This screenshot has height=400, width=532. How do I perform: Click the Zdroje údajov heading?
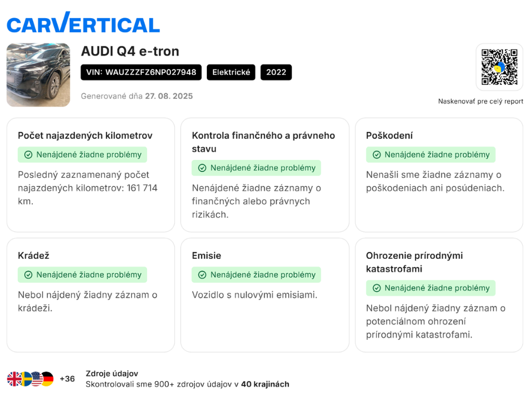[x=112, y=373]
